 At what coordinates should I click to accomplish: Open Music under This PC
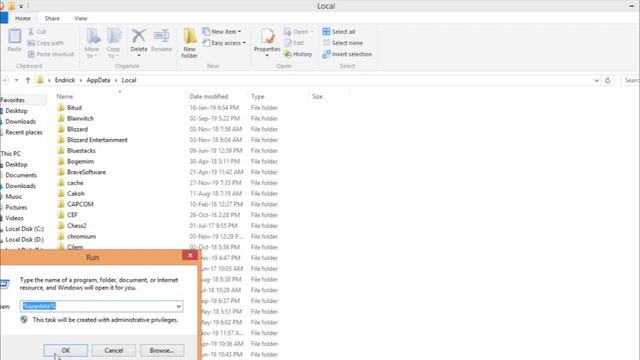pyautogui.click(x=13, y=196)
